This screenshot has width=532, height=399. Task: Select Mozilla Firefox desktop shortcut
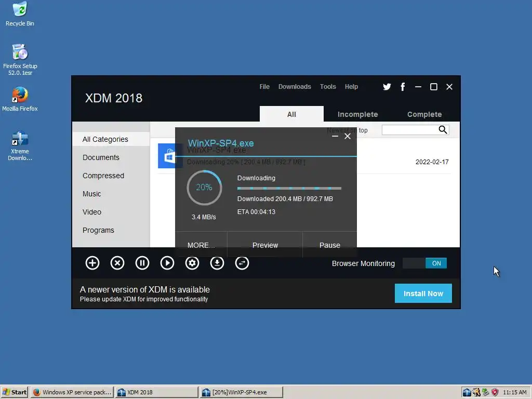[x=20, y=99]
